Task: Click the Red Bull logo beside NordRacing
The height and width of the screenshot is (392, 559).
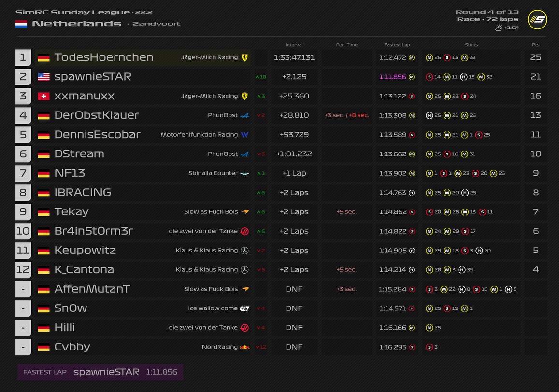Action: pyautogui.click(x=244, y=347)
